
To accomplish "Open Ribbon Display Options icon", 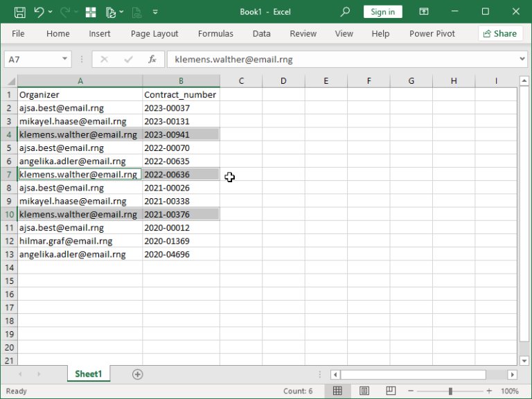I will pos(424,12).
